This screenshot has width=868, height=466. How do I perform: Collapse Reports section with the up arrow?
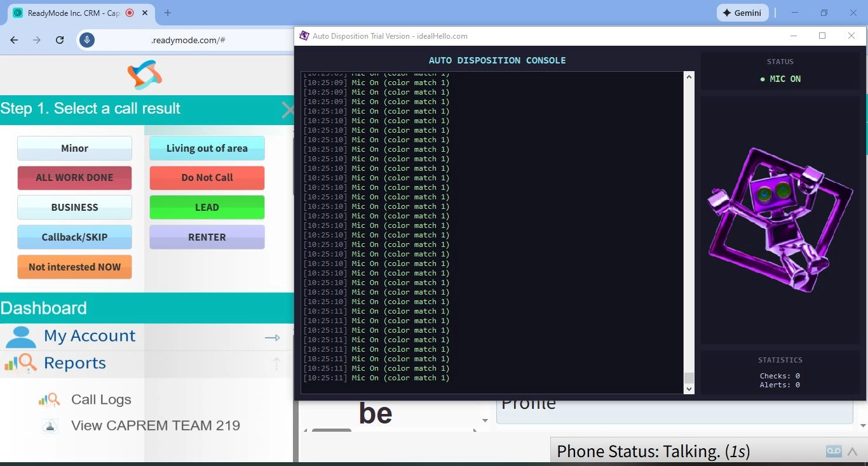tap(276, 364)
